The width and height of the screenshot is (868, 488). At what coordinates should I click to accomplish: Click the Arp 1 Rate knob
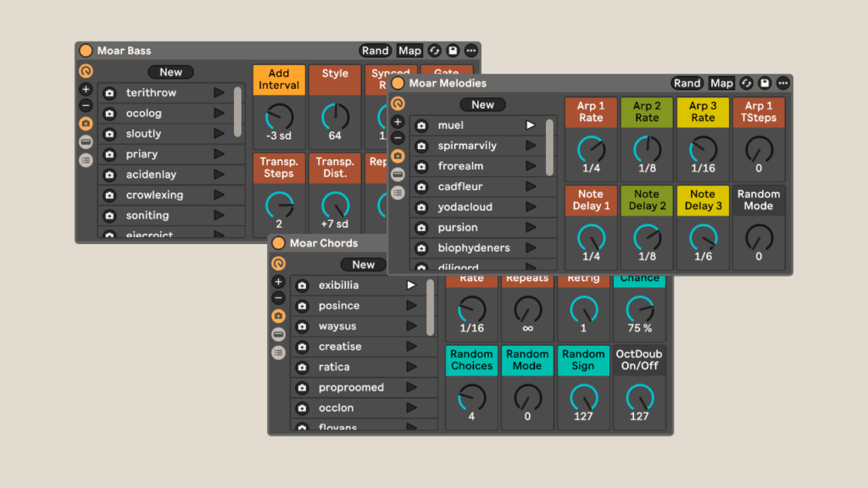click(591, 150)
